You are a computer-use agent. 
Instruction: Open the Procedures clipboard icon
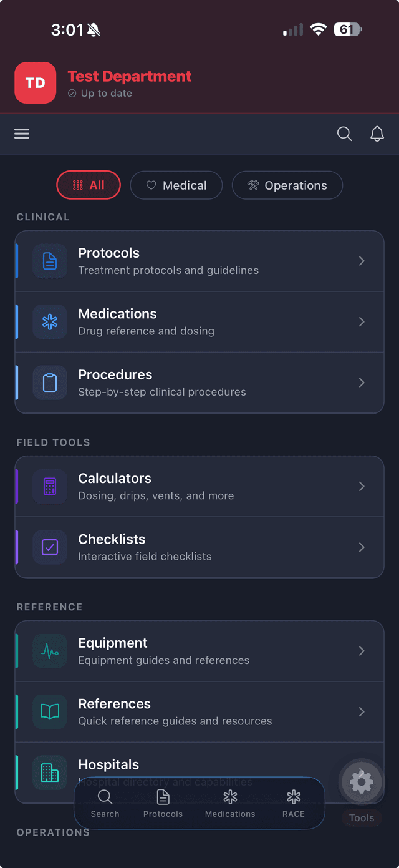coord(49,383)
